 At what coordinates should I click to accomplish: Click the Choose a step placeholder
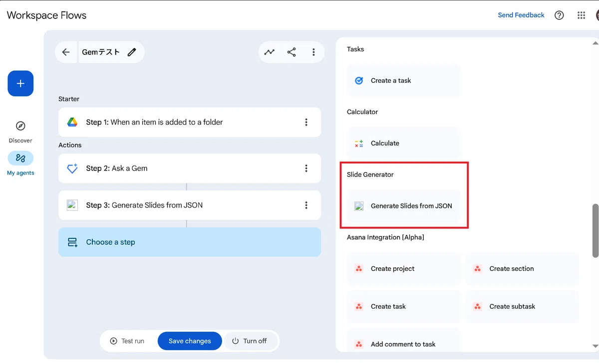point(190,242)
